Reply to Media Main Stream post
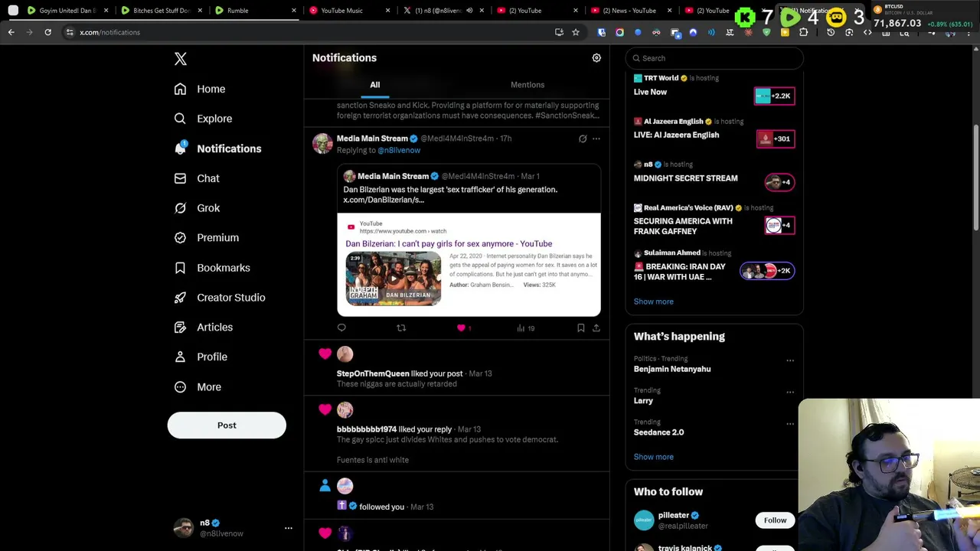This screenshot has height=551, width=980. pyautogui.click(x=341, y=328)
